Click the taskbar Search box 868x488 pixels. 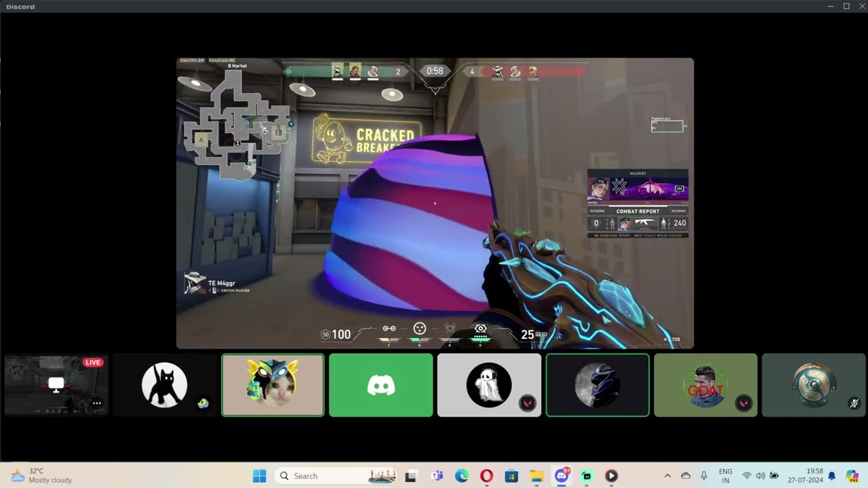[337, 476]
